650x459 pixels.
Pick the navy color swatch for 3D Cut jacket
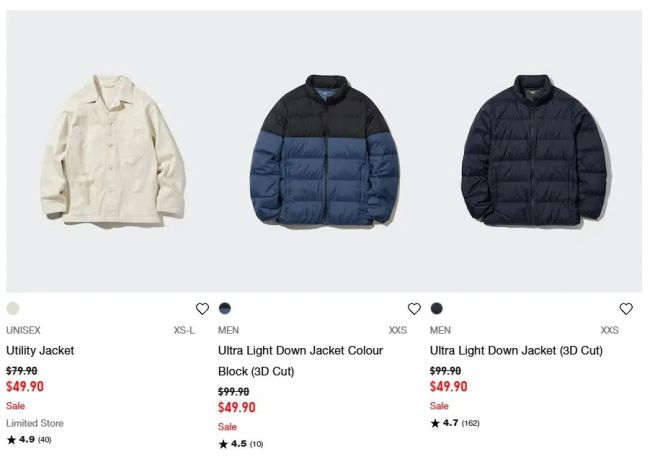tap(437, 308)
